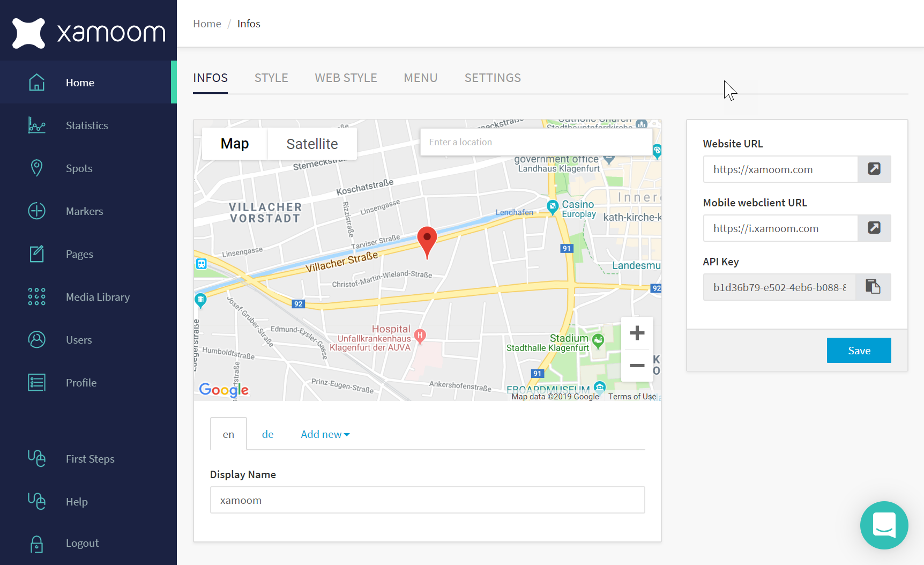Expand the Add new language dropdown
Viewport: 924px width, 565px height.
325,434
